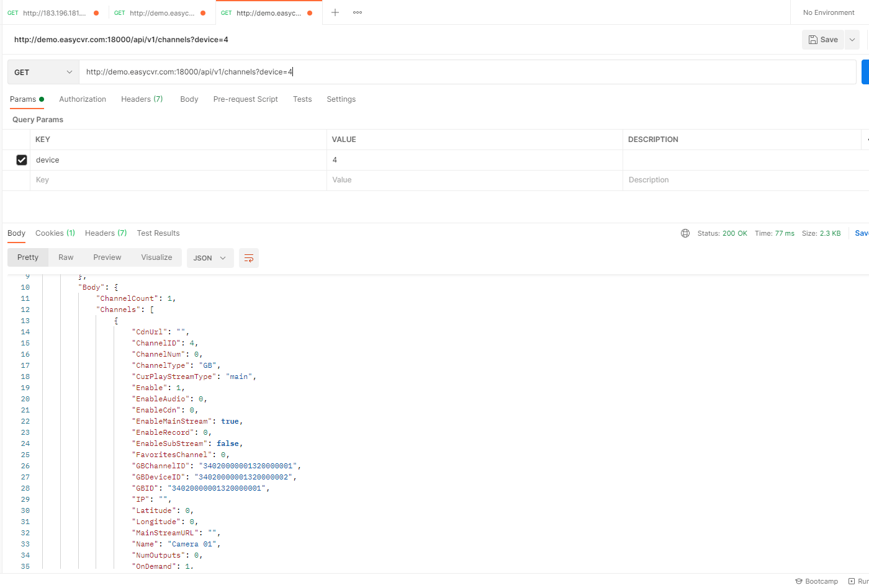Open the response Cookies (1) tab

click(x=55, y=233)
